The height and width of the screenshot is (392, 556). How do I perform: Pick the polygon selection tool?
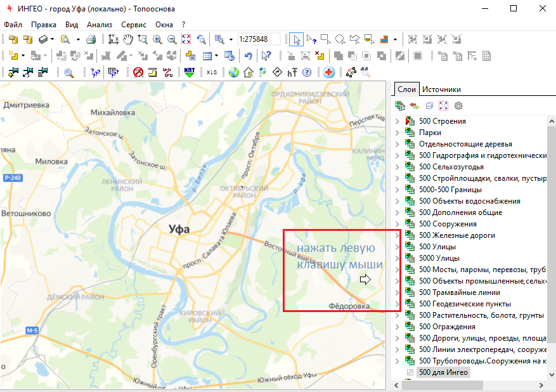tap(354, 39)
